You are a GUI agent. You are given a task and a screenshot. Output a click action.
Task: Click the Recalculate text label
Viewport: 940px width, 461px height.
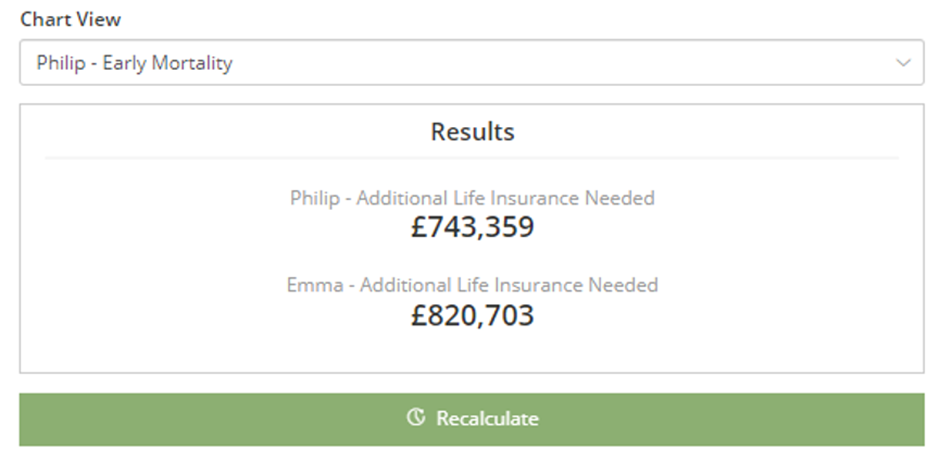click(x=487, y=418)
